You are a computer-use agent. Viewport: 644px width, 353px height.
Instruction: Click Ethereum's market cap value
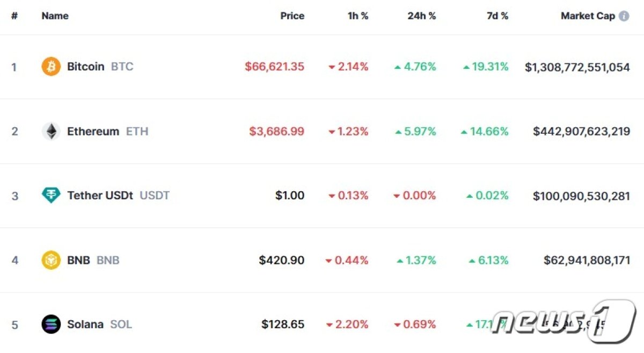pos(581,131)
